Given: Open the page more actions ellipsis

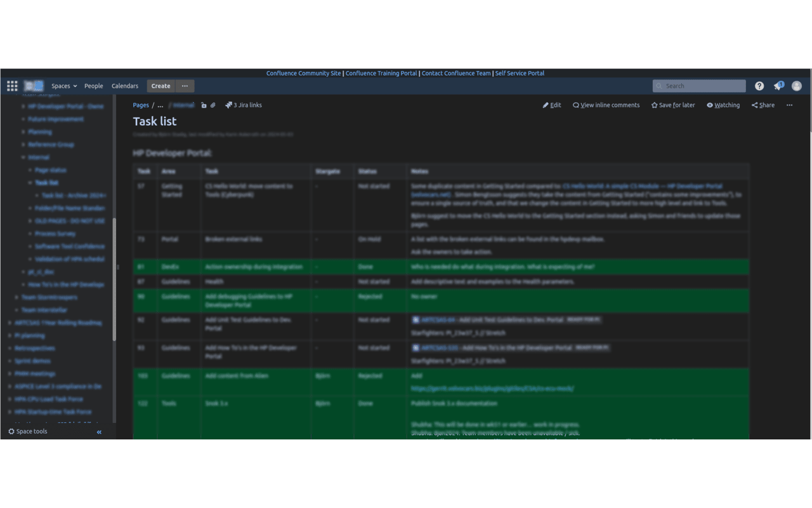Looking at the screenshot, I should click(x=789, y=105).
